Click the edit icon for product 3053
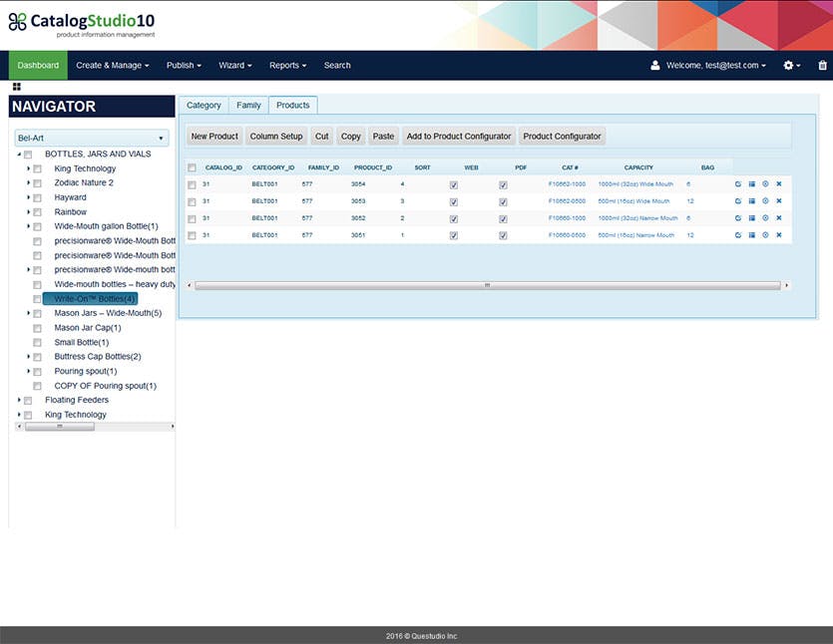Image resolution: width=833 pixels, height=644 pixels. pos(738,200)
